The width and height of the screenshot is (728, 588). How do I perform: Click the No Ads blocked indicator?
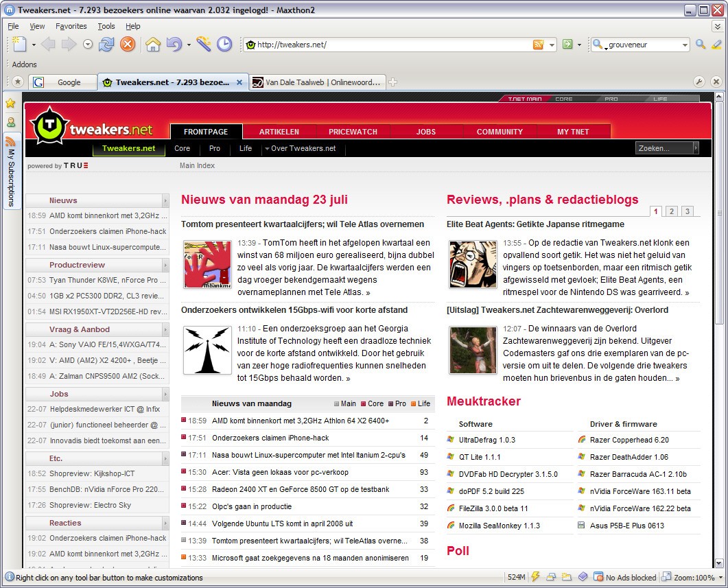[625, 577]
